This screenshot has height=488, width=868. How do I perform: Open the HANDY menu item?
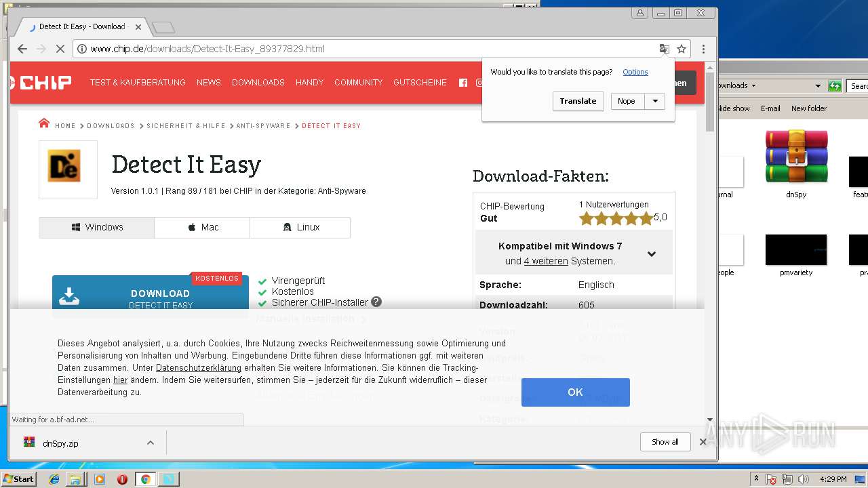(x=309, y=83)
